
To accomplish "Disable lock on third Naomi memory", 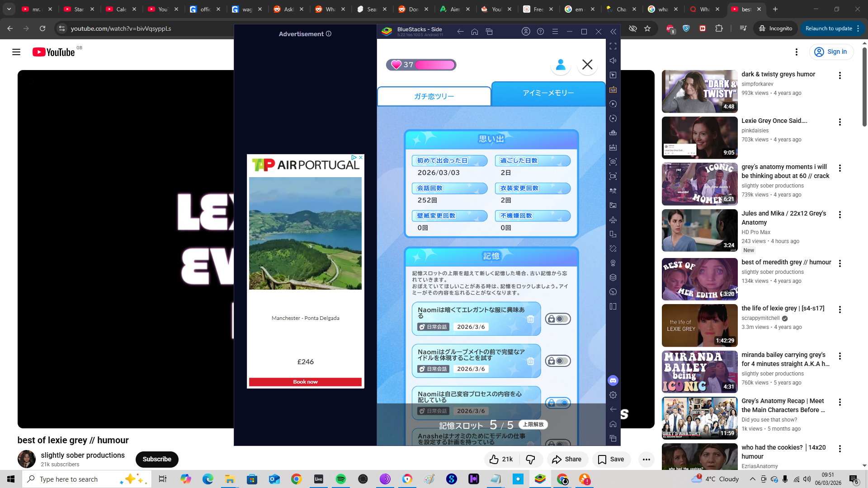I will [x=558, y=403].
